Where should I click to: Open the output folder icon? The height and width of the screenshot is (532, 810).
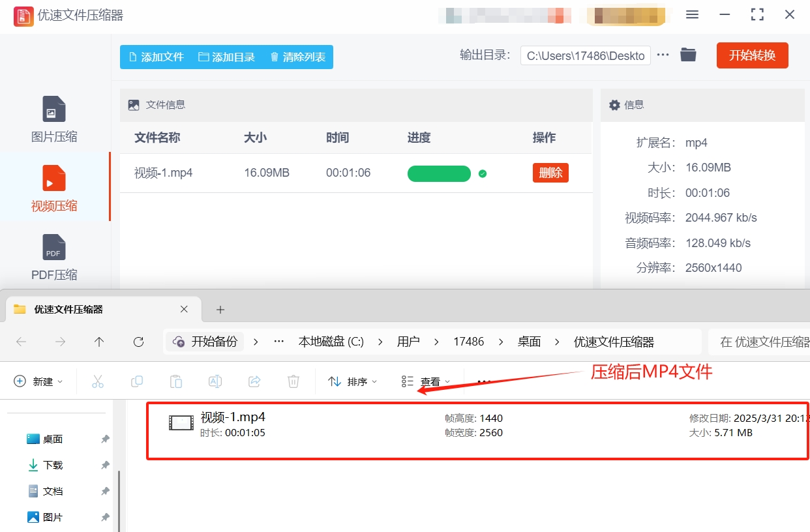688,55
